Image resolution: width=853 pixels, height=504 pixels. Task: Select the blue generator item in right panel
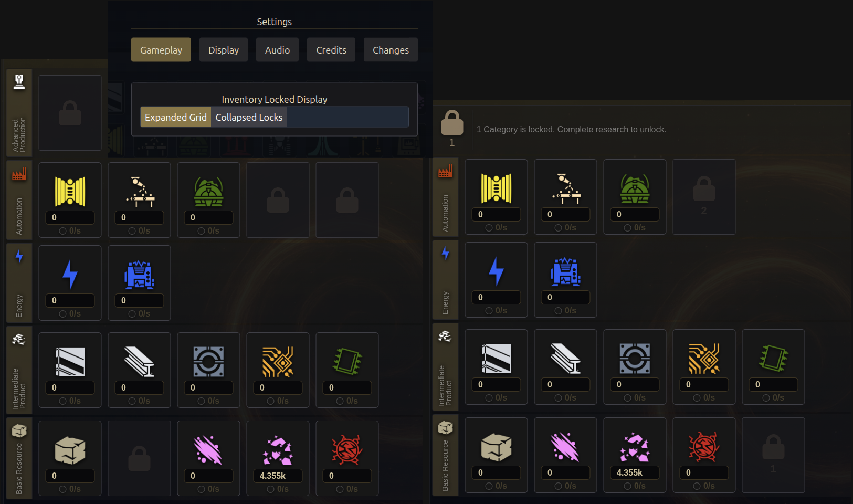(x=565, y=280)
